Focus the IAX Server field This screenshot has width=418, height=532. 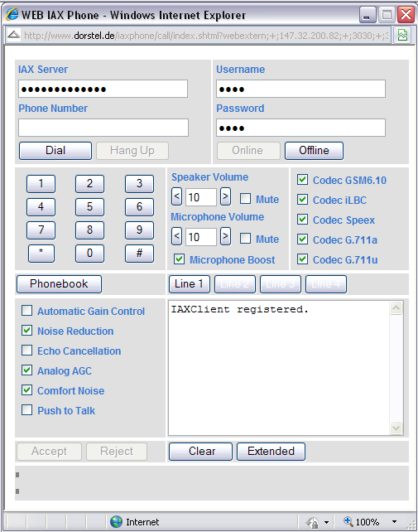click(103, 89)
